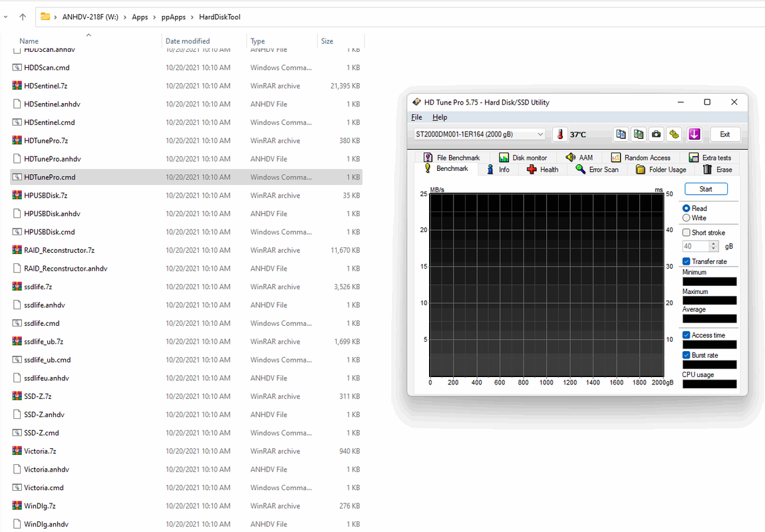Click the Exit button in HD Tune
The height and width of the screenshot is (532, 765).
(724, 134)
